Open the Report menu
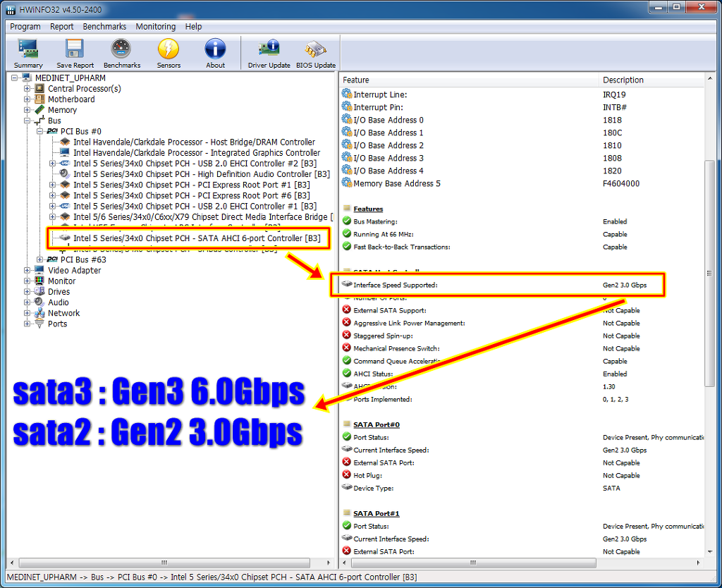Viewport: 722px width, 588px height. tap(62, 26)
